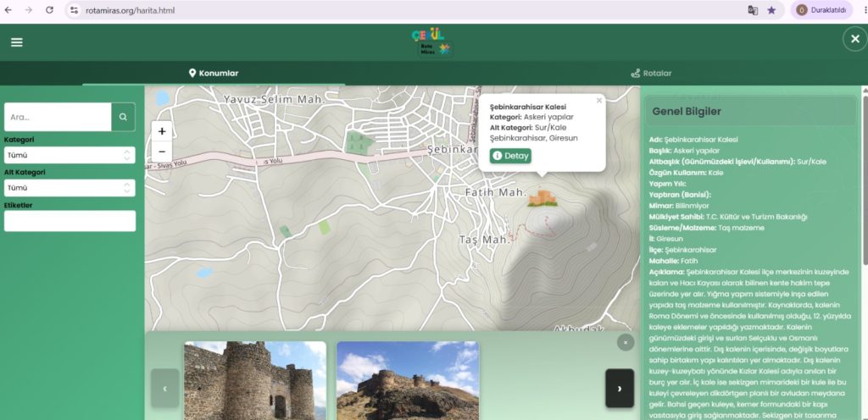Switch to the Rotalar tab
This screenshot has width=868, height=420.
(x=651, y=73)
